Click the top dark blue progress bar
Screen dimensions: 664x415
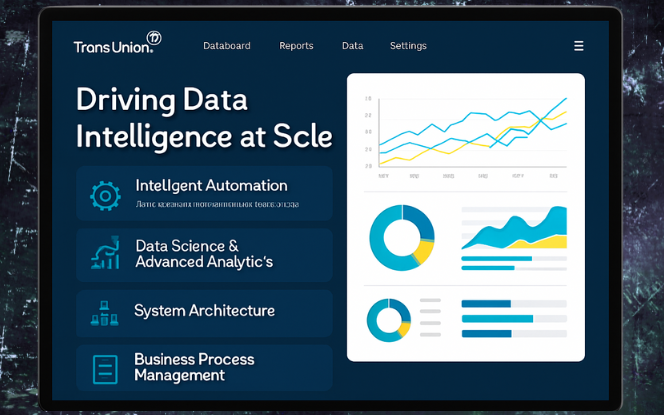(486, 304)
